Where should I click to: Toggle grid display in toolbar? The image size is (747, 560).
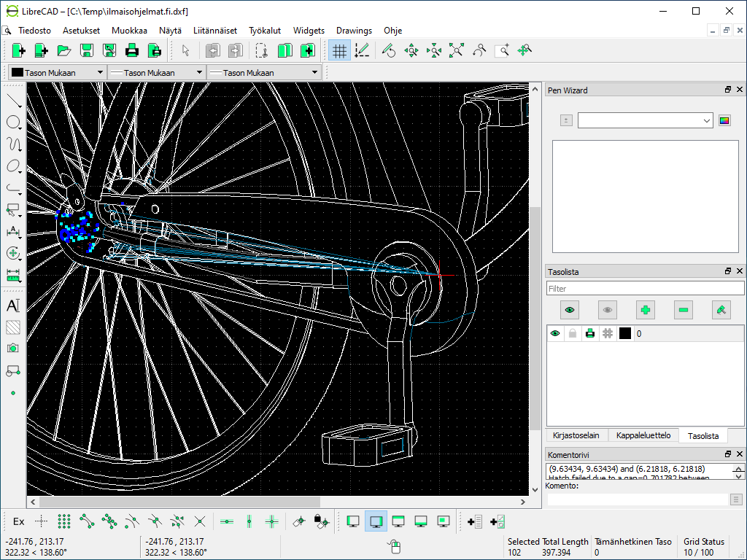[339, 50]
